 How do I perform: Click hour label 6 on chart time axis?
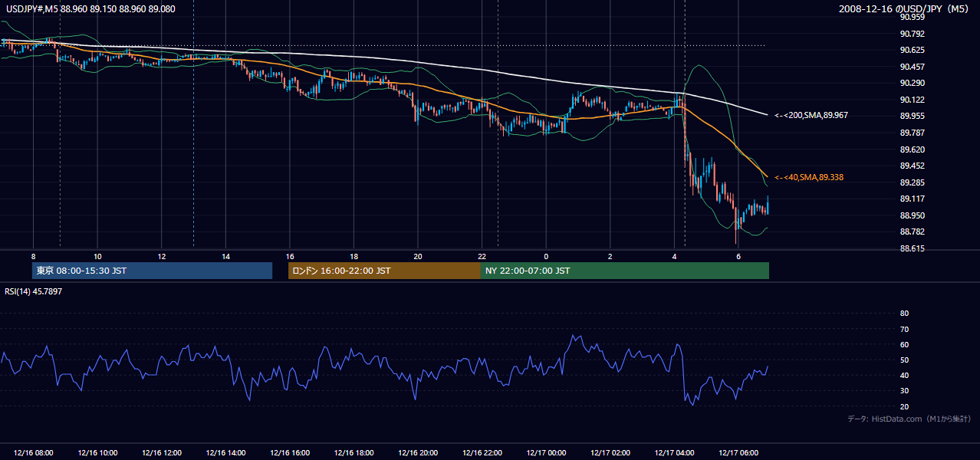pyautogui.click(x=738, y=256)
